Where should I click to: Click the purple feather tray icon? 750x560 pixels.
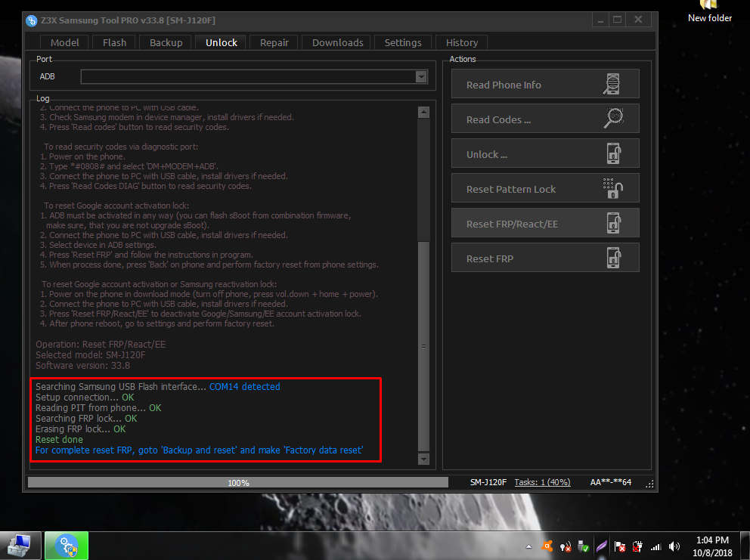point(601,546)
